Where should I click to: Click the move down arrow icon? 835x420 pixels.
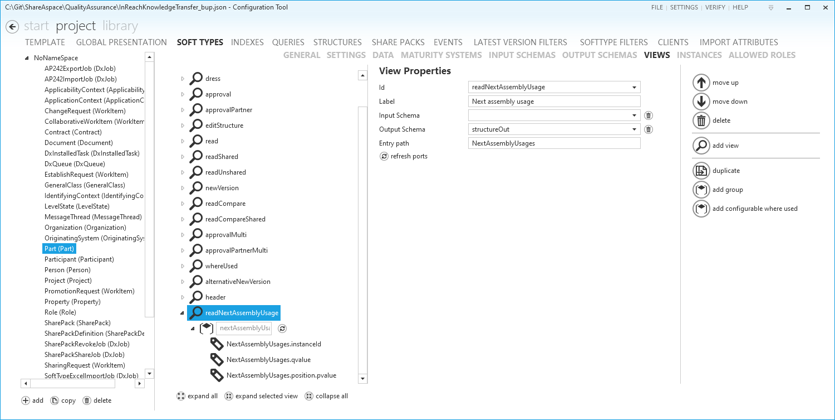pyautogui.click(x=701, y=102)
